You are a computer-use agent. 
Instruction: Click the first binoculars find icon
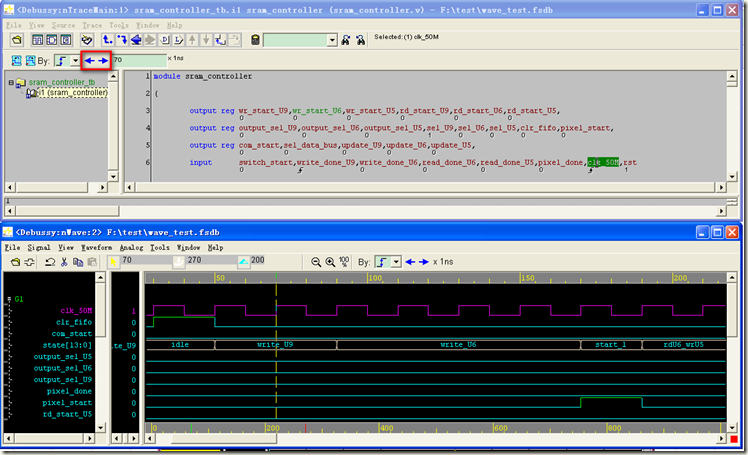(x=346, y=40)
